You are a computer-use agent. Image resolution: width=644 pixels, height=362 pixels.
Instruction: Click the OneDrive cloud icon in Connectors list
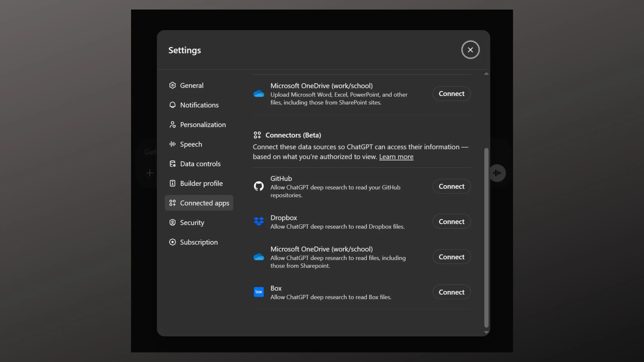pos(259,257)
